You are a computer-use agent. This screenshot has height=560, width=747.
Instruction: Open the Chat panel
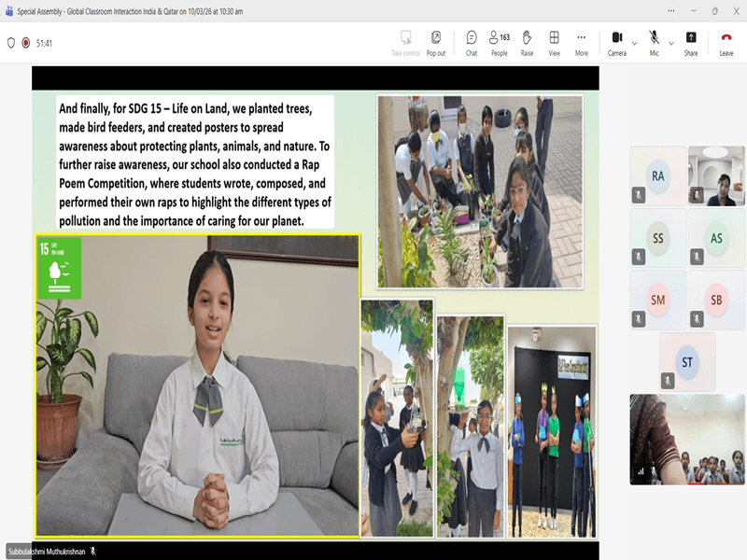472,42
